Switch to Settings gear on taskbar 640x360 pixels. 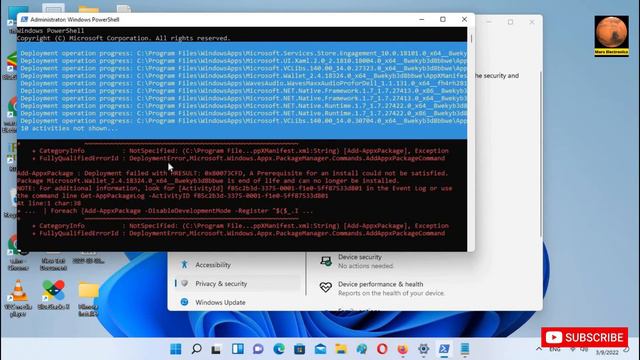point(424,349)
